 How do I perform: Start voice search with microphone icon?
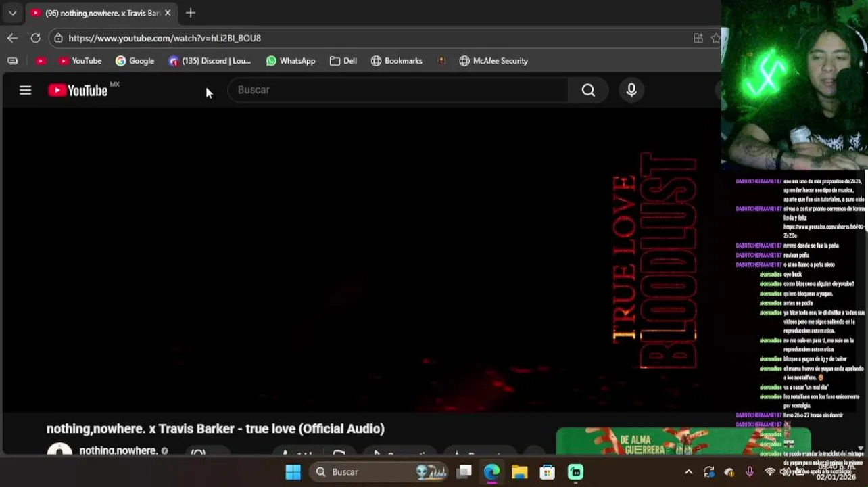point(631,90)
